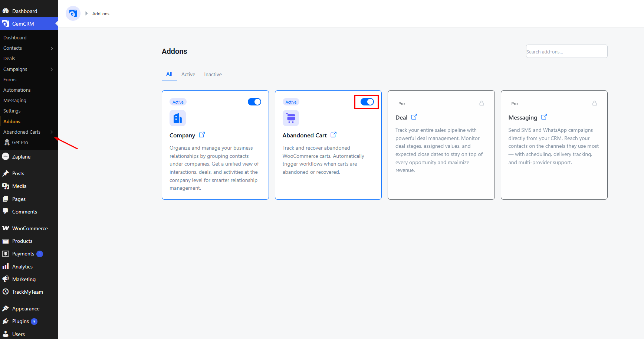Expand the Contacts submenu chevron
The height and width of the screenshot is (339, 644).
[x=52, y=48]
